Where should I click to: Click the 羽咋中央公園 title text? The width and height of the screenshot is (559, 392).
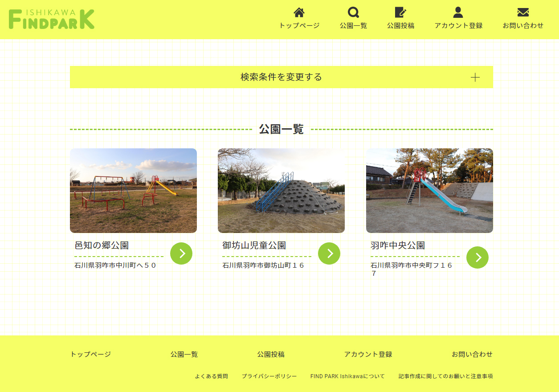(397, 245)
